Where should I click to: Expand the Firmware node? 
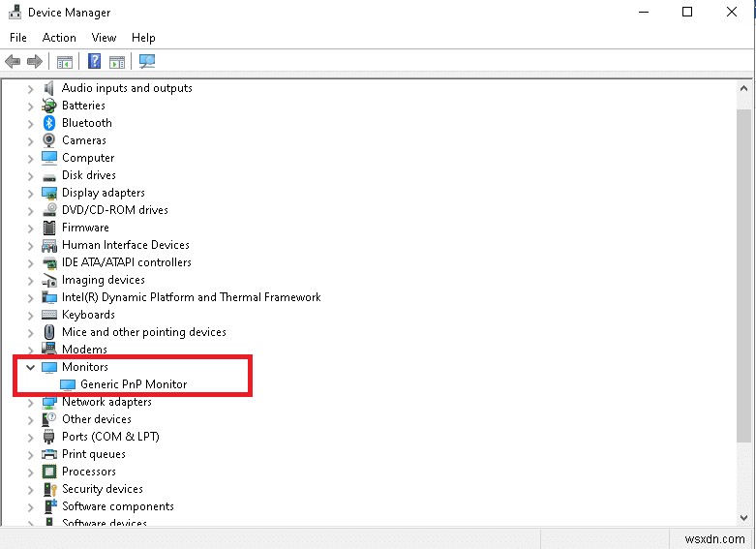(x=30, y=229)
